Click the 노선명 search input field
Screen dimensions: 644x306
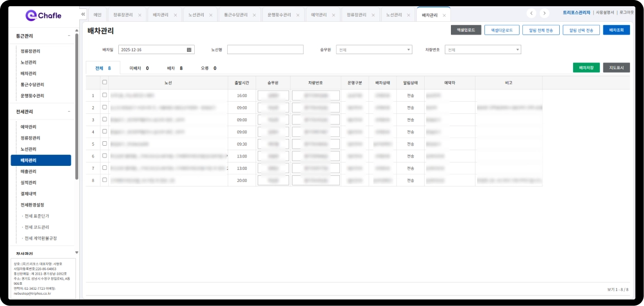tap(264, 50)
